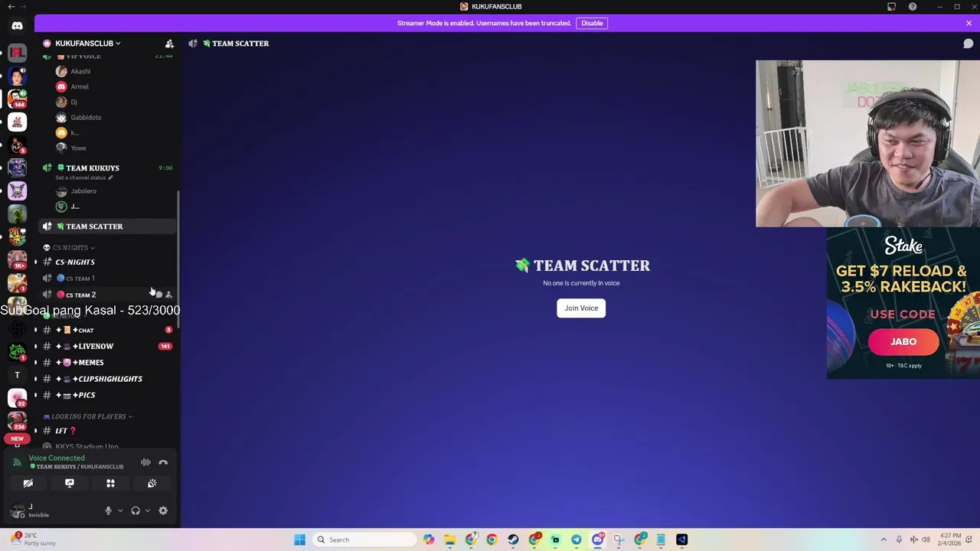Open the LFT text channel
This screenshot has width=980, height=551.
pos(107,431)
